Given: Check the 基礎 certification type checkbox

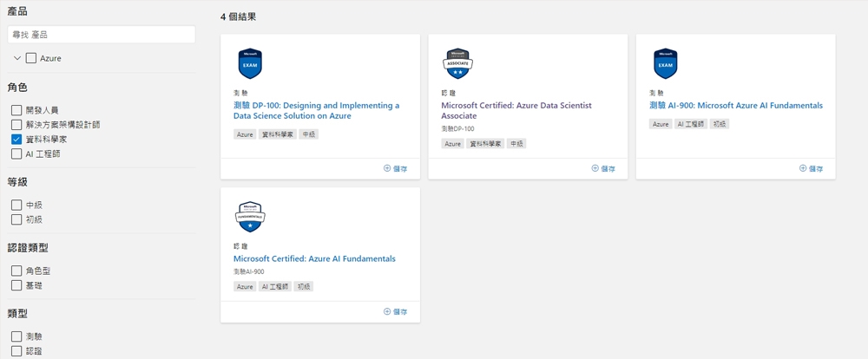Looking at the screenshot, I should (x=16, y=285).
